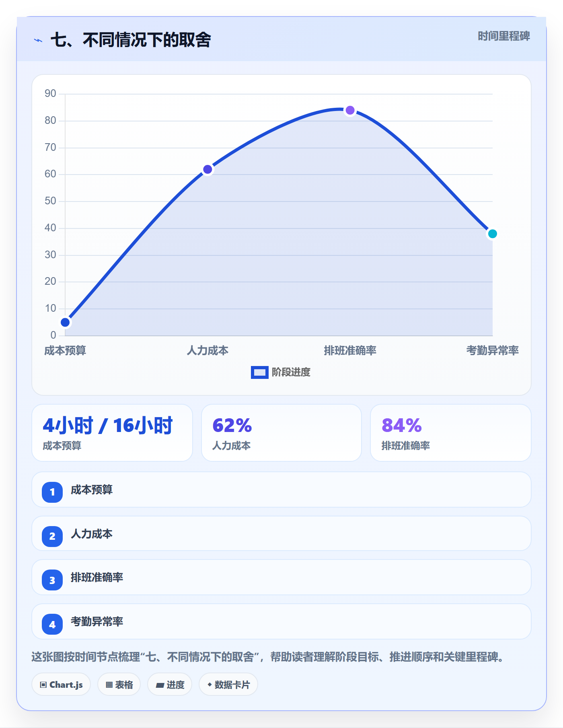This screenshot has height=728, width=563.
Task: Open the 84% 排班准确率 stat card
Action: coord(451,433)
